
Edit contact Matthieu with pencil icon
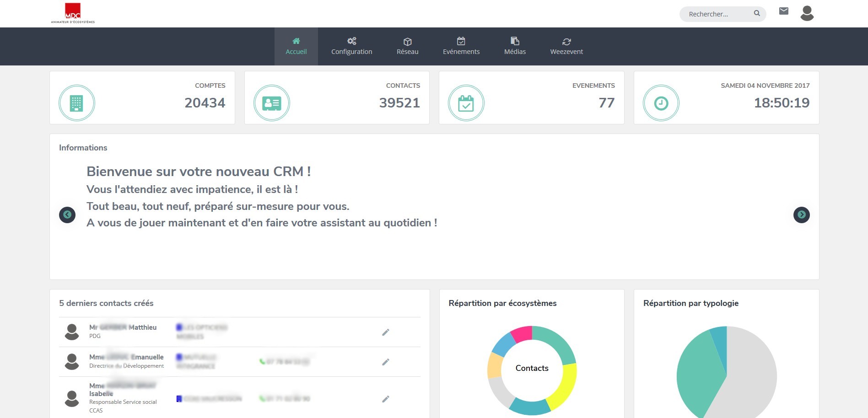pyautogui.click(x=386, y=332)
